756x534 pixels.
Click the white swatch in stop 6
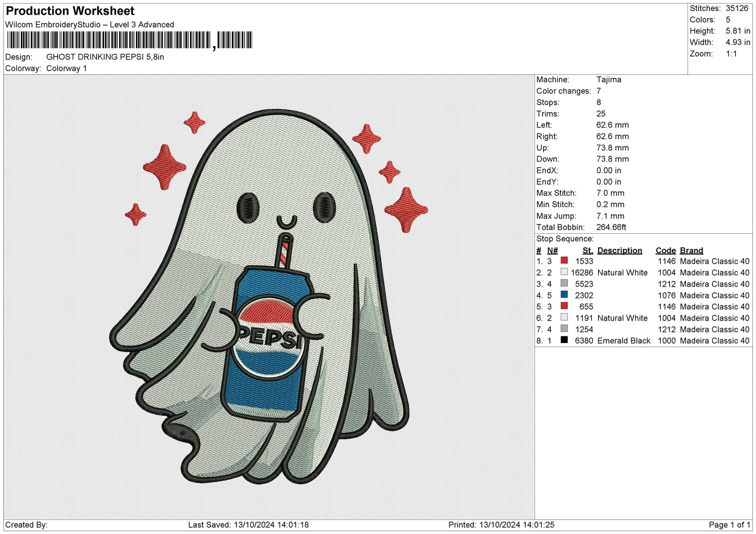pos(564,317)
